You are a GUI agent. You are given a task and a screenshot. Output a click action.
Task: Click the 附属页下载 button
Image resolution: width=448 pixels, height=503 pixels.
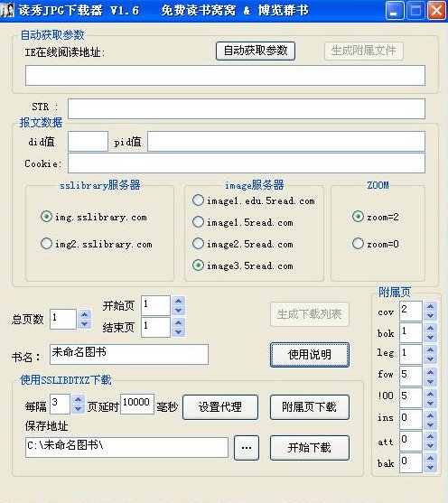pos(310,407)
